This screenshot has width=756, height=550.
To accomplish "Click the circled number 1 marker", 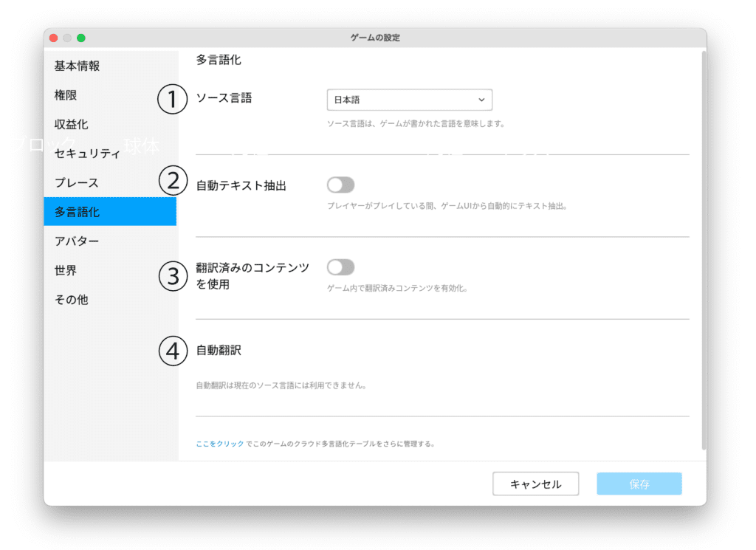I will (x=173, y=99).
